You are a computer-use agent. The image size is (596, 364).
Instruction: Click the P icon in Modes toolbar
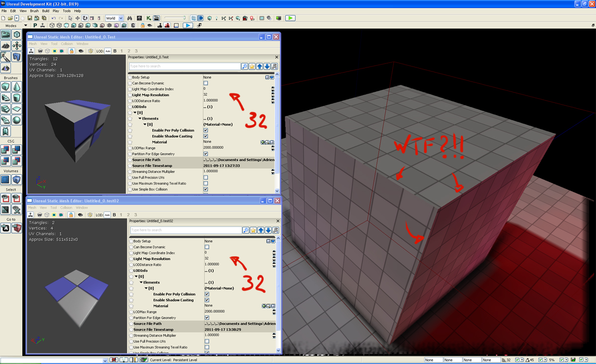(35, 25)
